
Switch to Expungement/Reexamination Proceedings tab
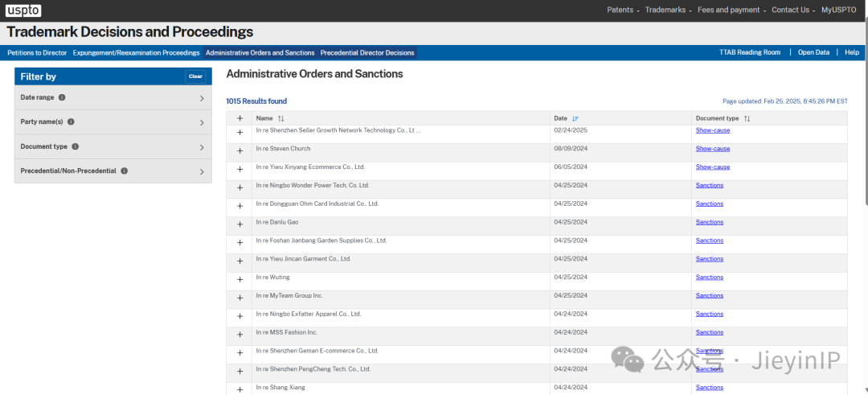tap(136, 52)
